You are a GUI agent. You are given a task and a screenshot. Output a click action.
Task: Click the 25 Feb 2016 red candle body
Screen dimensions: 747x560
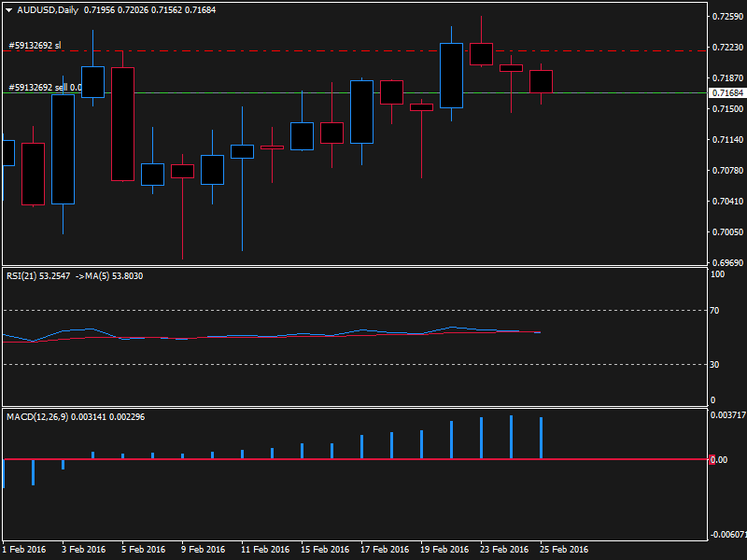pos(542,81)
